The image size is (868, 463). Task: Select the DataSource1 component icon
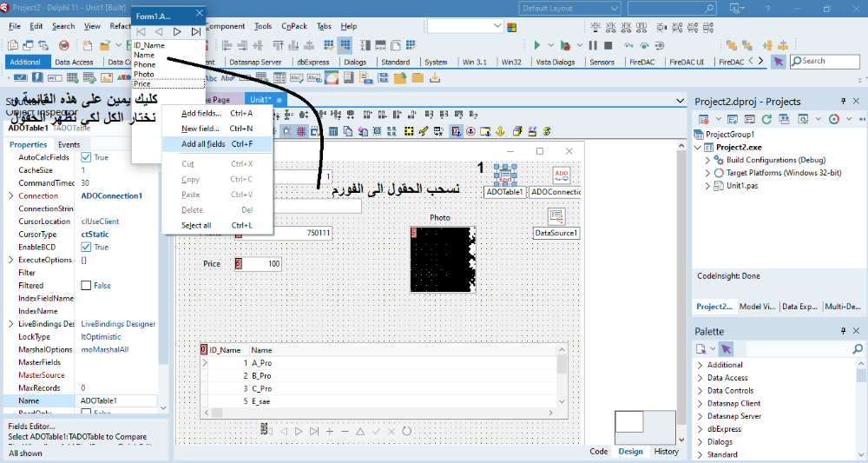[x=556, y=216]
